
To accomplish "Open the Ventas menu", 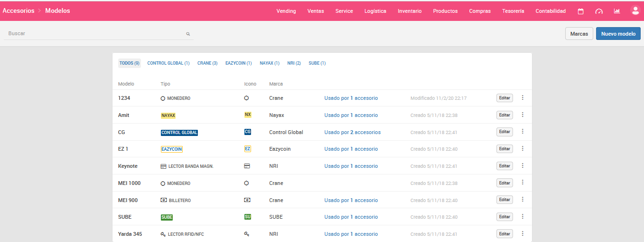I will click(316, 11).
